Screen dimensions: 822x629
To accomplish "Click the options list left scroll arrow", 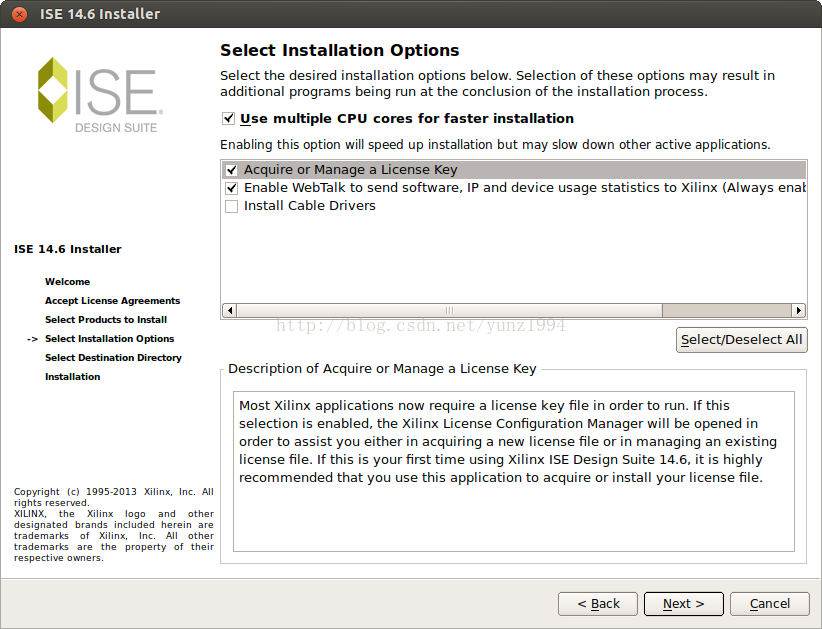I will click(230, 310).
